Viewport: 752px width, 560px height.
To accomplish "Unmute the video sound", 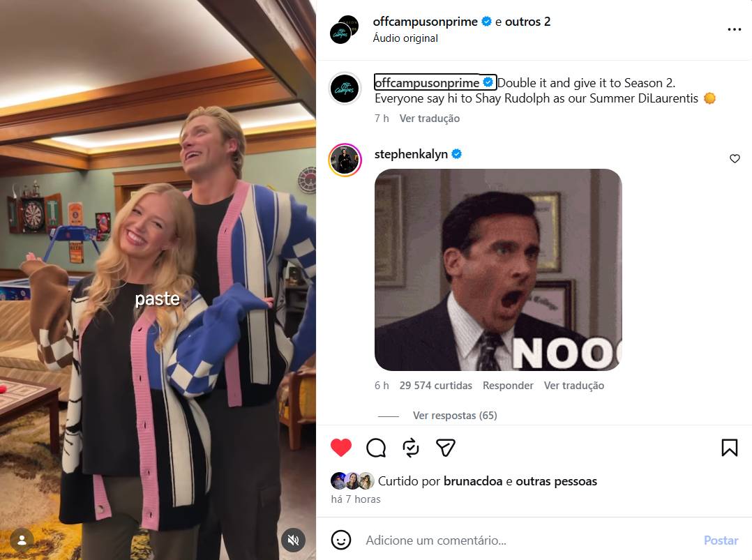I will (x=293, y=540).
